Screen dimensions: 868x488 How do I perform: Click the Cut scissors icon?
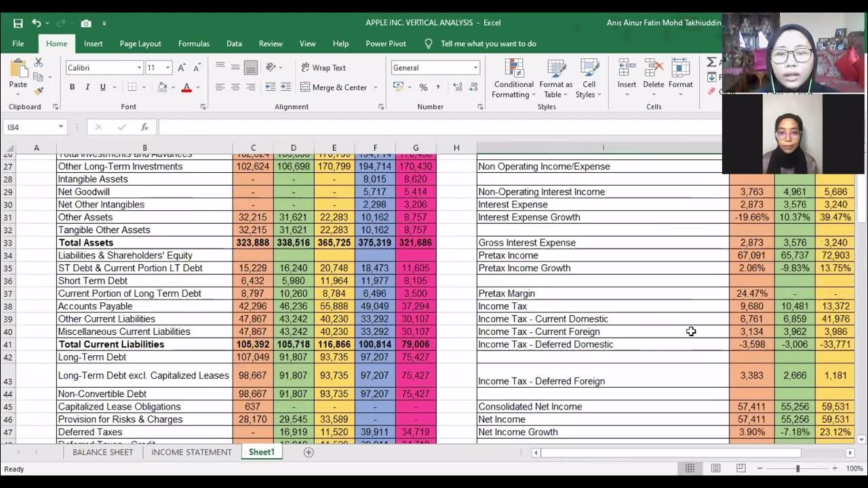(39, 62)
